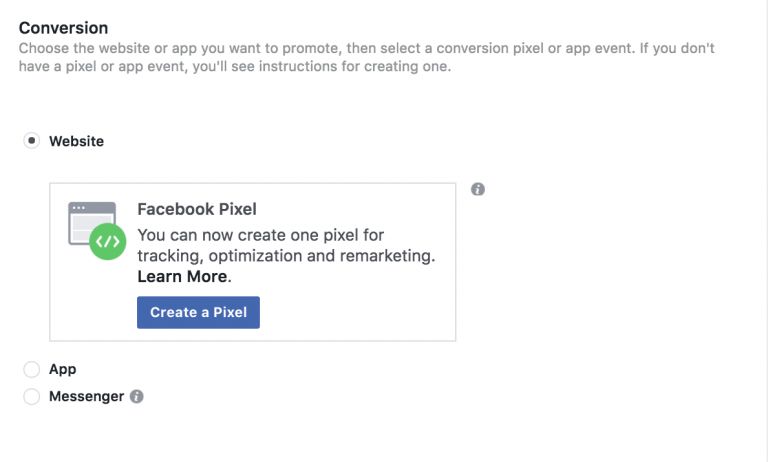Select the Website radio button
Image resolution: width=768 pixels, height=462 pixels.
click(32, 141)
